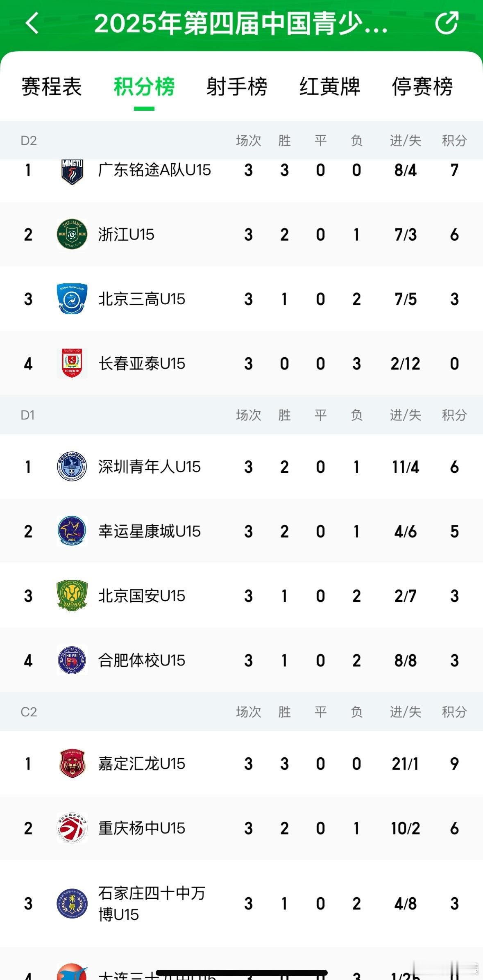Open 幸运星康城U15 team name
This screenshot has width=483, height=980.
pyautogui.click(x=150, y=531)
